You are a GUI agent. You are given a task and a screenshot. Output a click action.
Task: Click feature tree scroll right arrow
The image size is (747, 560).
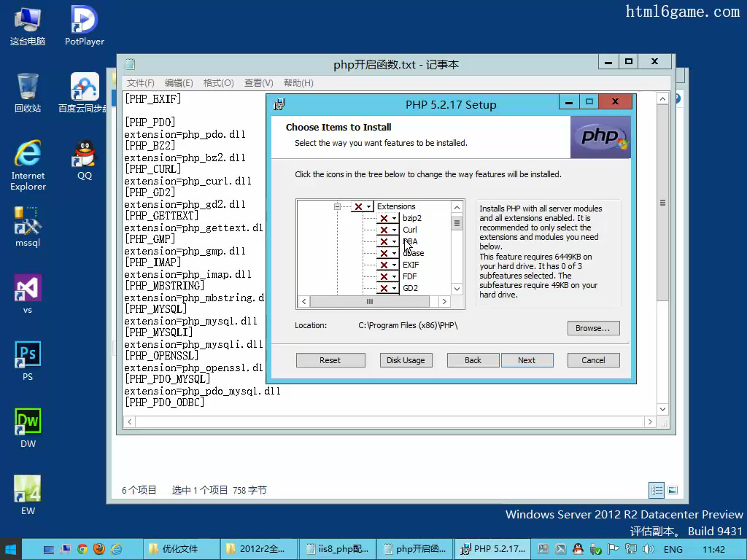[x=444, y=301]
